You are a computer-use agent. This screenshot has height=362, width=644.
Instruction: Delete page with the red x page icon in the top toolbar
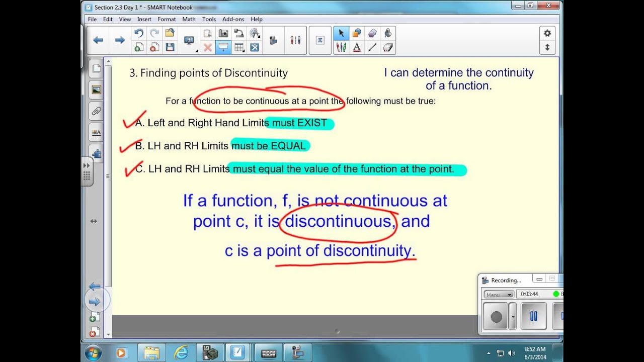tap(154, 47)
